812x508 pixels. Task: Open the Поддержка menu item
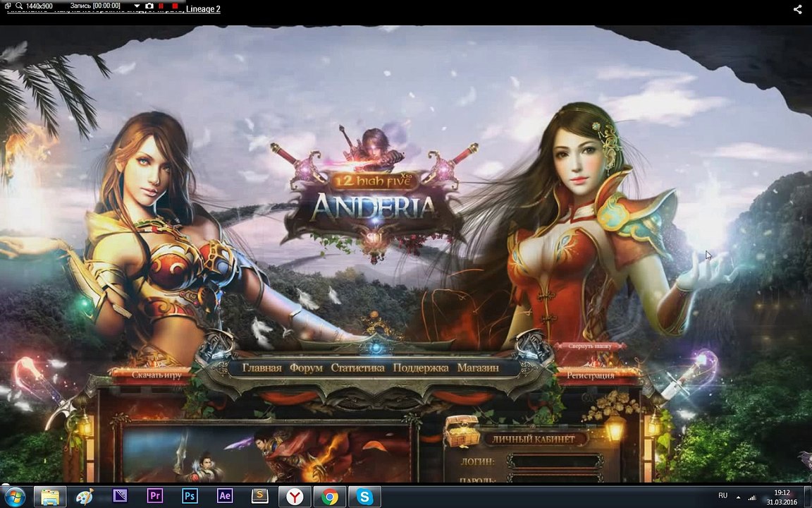421,368
